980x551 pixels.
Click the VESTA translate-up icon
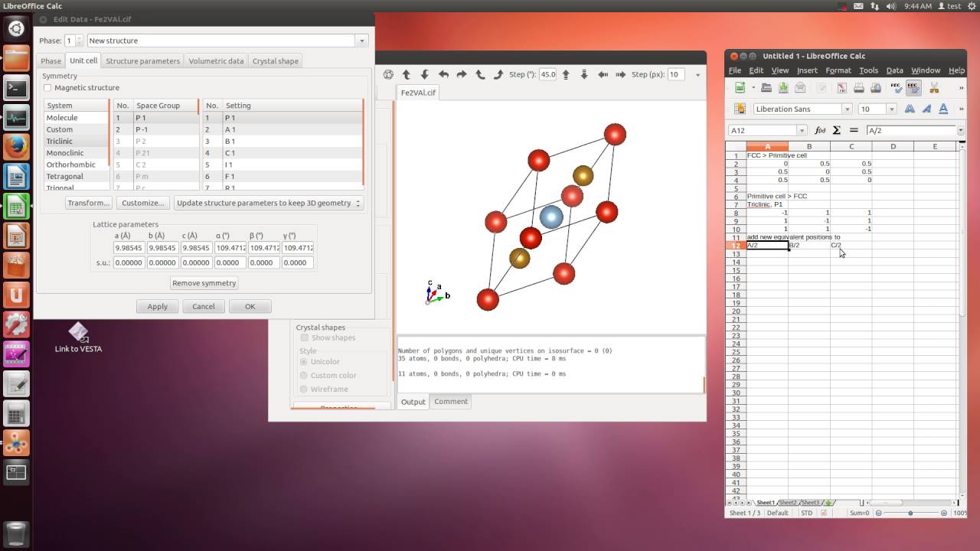(x=566, y=74)
